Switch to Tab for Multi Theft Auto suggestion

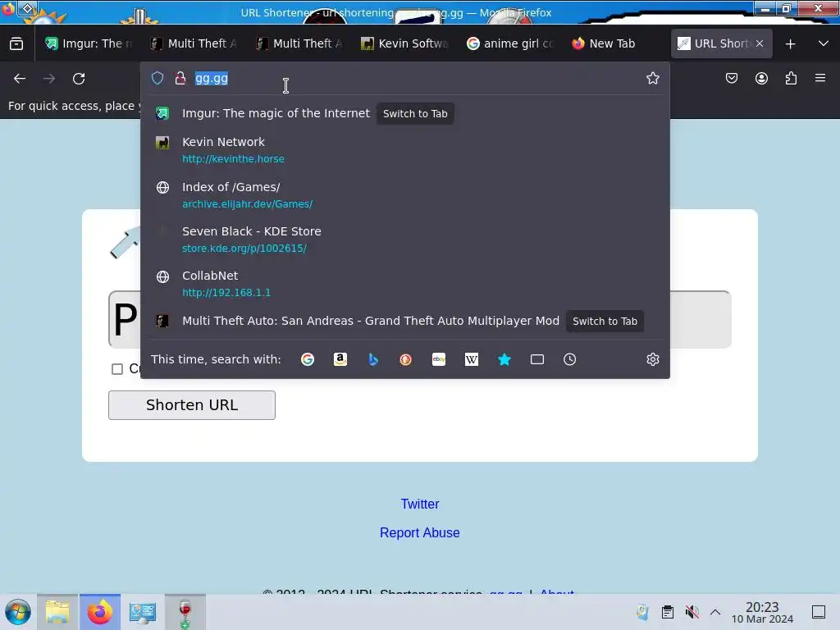tap(605, 321)
